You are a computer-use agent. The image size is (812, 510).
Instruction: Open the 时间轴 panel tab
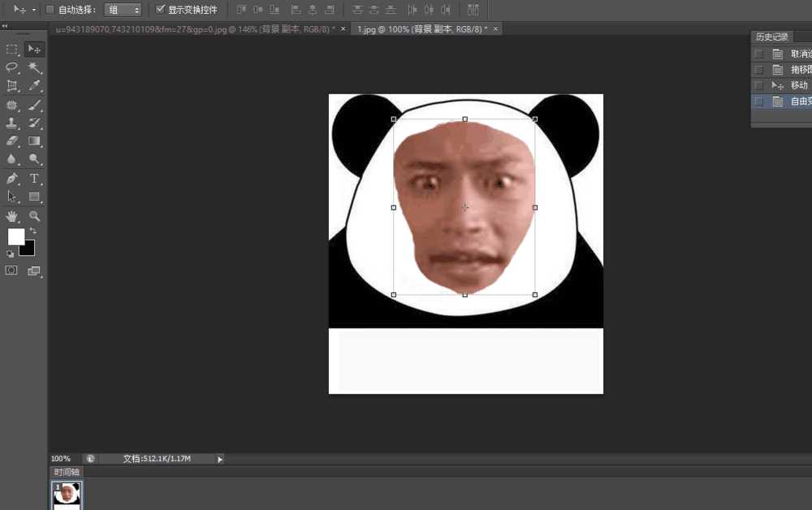66,471
